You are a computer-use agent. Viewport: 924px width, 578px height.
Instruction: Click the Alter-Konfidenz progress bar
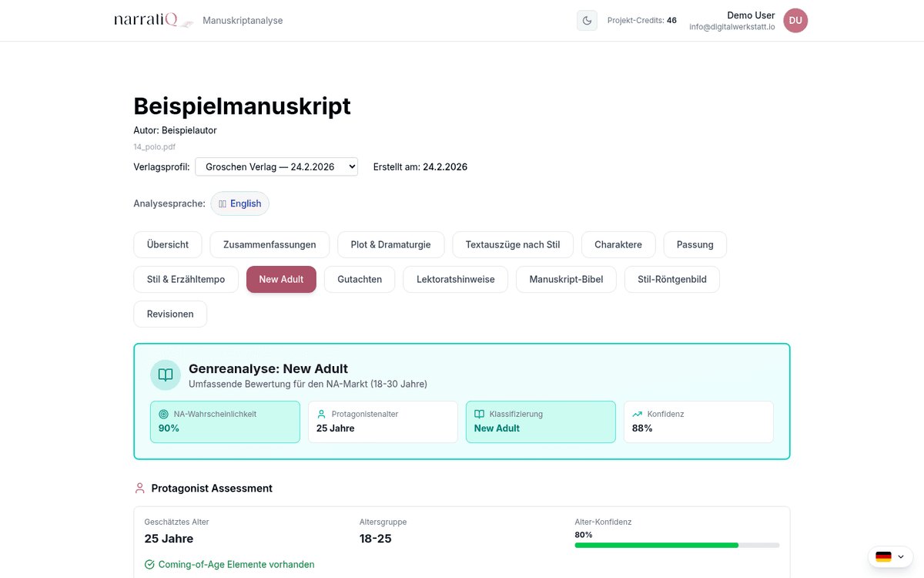tap(676, 545)
